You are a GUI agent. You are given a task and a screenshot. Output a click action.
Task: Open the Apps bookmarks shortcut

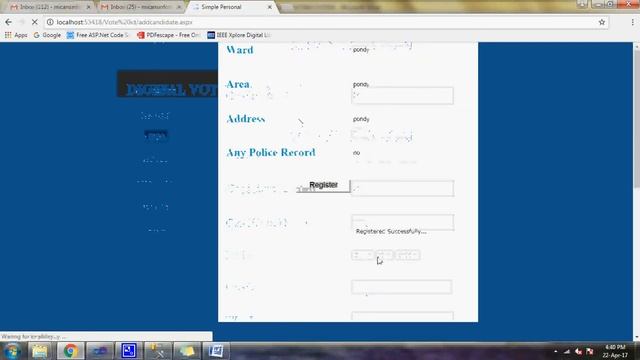pos(16,36)
